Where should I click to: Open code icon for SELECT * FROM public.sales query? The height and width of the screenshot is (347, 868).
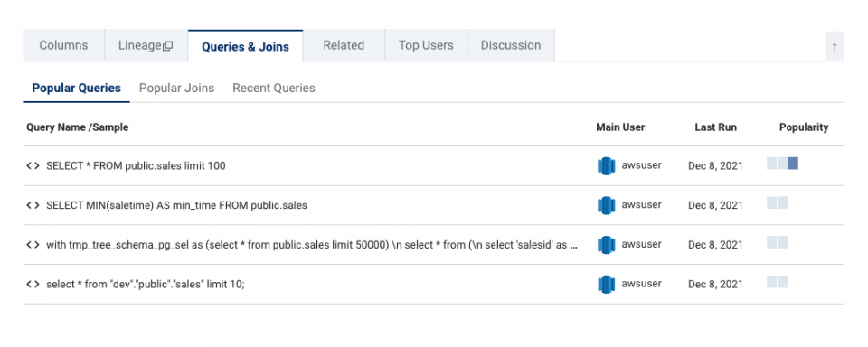click(33, 165)
